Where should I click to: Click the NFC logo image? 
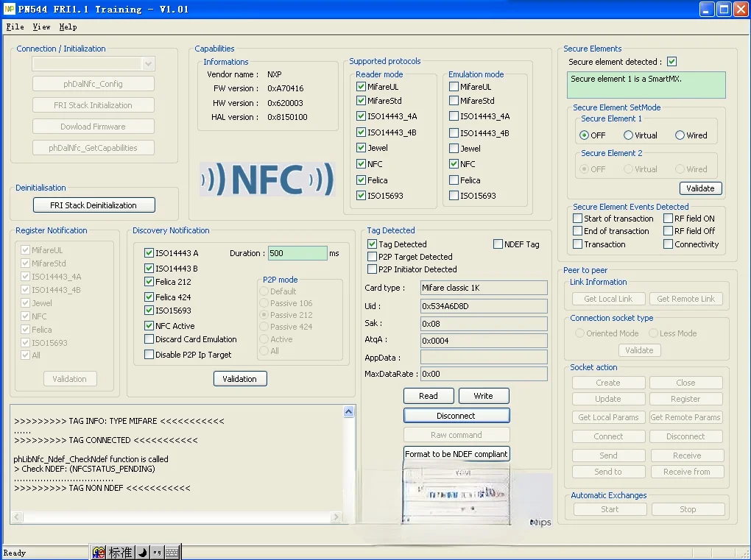pyautogui.click(x=267, y=179)
